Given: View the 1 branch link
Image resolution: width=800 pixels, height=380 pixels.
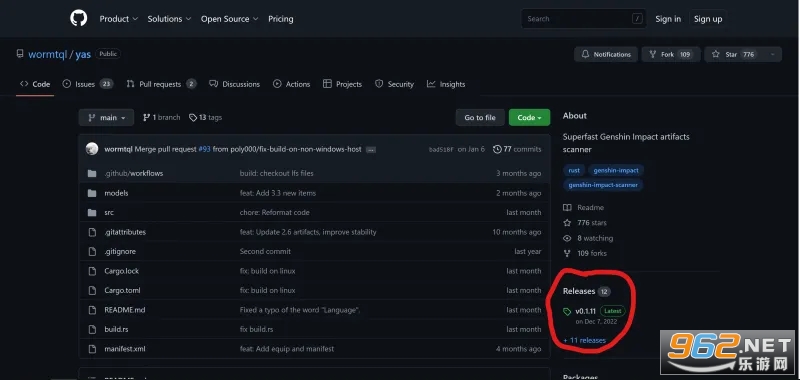Looking at the screenshot, I should tap(161, 117).
